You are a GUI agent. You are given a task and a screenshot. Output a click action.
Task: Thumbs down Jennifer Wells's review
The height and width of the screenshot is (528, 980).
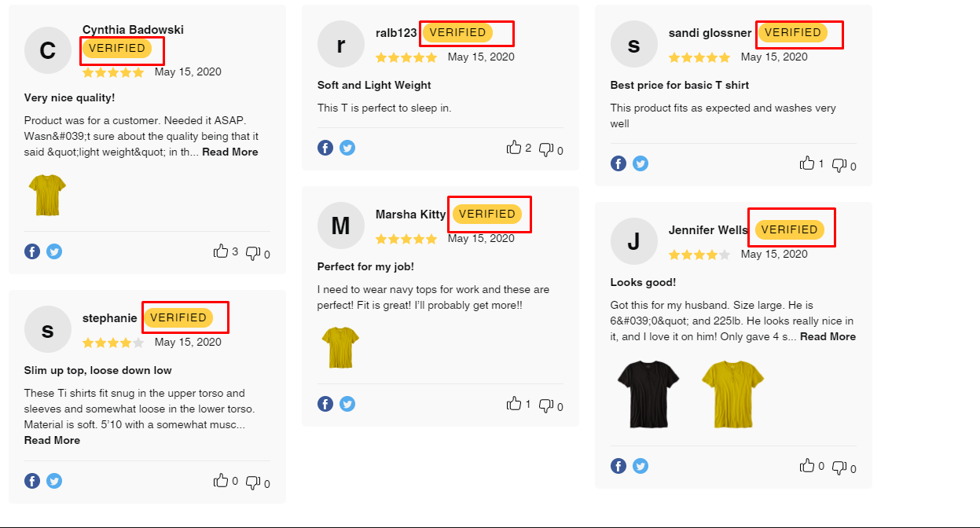pyautogui.click(x=839, y=467)
